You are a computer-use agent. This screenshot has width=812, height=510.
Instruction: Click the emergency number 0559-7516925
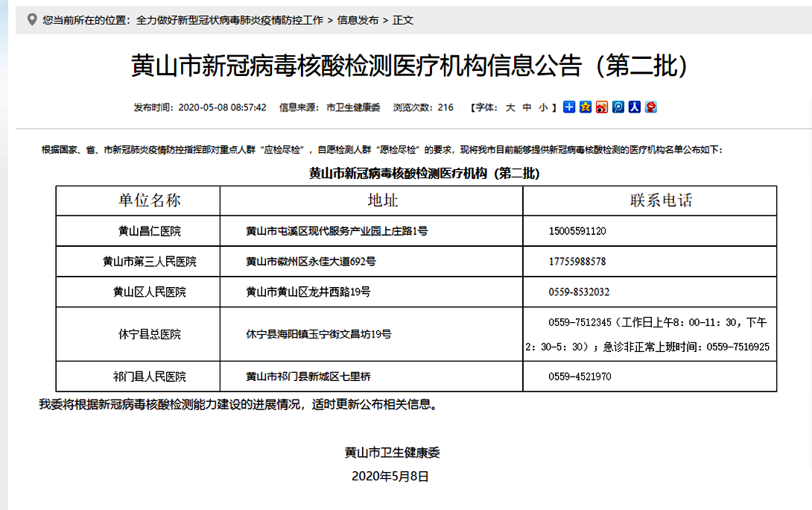click(x=738, y=347)
